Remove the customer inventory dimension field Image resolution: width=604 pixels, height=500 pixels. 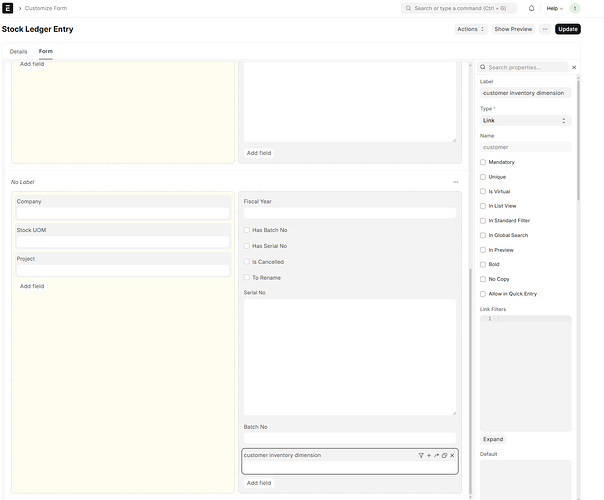(x=452, y=455)
